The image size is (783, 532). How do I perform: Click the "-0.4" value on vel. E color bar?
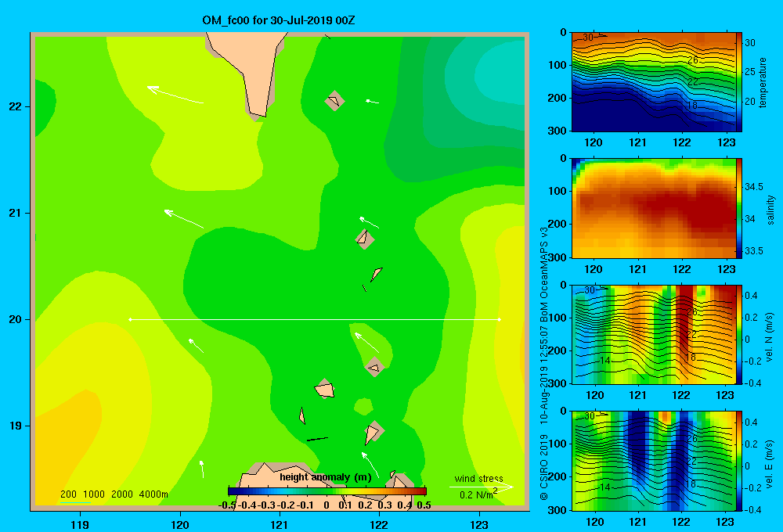752,509
